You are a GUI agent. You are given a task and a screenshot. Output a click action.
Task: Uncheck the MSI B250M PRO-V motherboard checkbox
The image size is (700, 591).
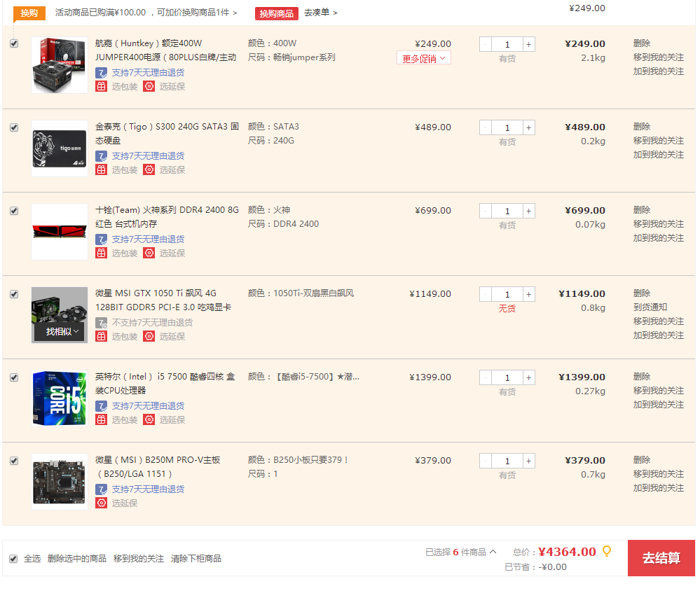[x=14, y=461]
